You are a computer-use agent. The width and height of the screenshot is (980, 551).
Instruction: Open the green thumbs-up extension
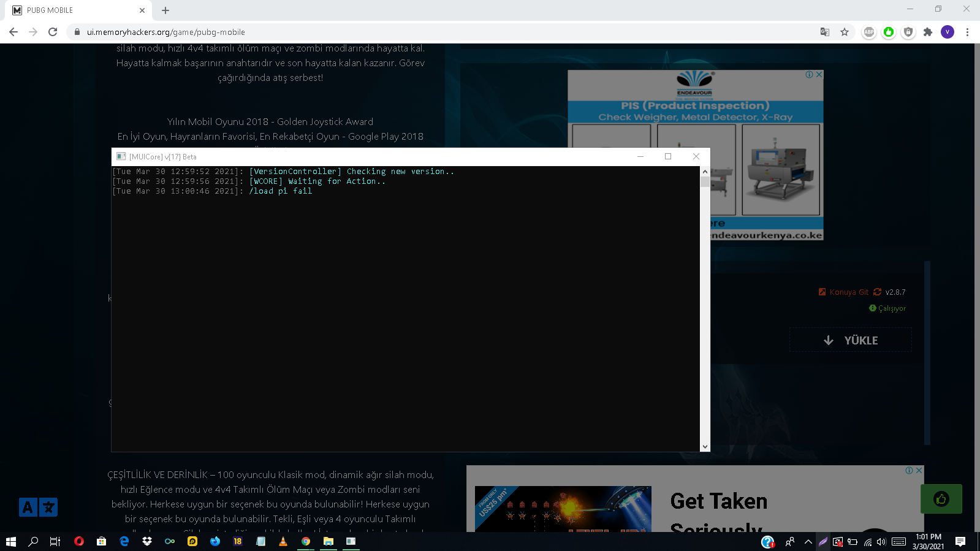click(x=889, y=32)
